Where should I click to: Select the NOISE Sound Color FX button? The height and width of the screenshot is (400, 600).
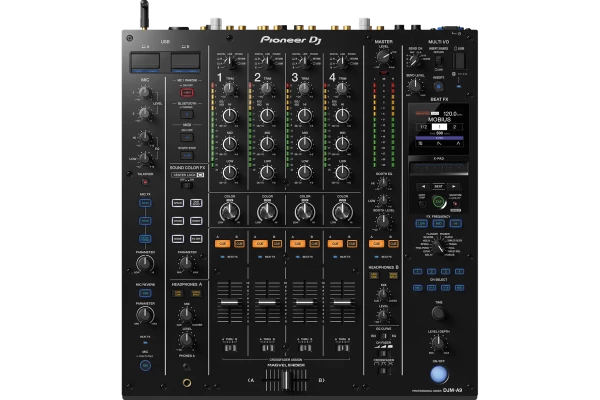pyautogui.click(x=178, y=239)
